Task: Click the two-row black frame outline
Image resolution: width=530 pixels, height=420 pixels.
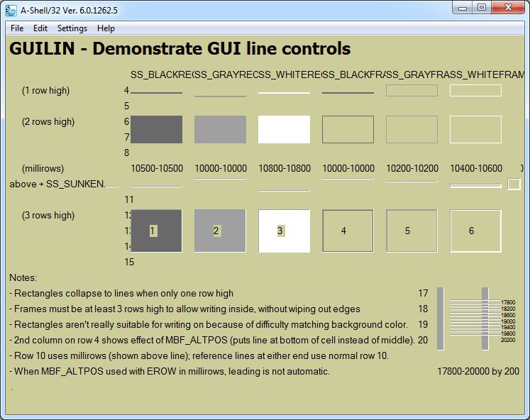Action: point(348,130)
